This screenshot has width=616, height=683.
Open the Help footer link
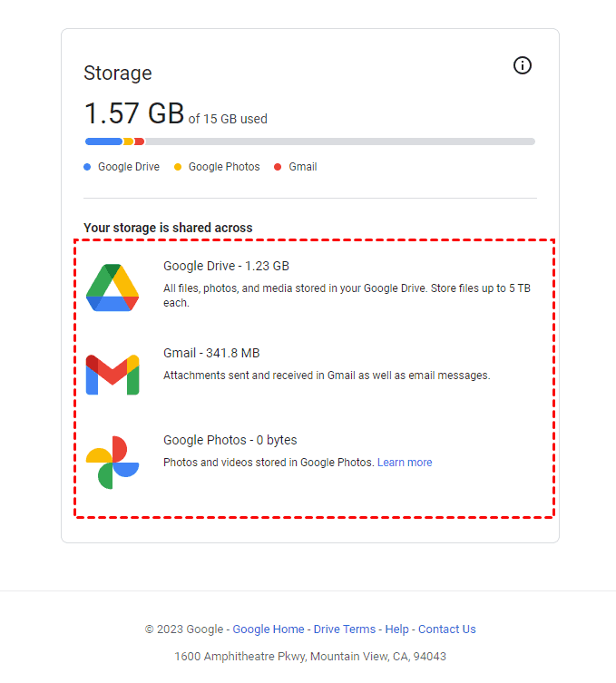coord(396,629)
